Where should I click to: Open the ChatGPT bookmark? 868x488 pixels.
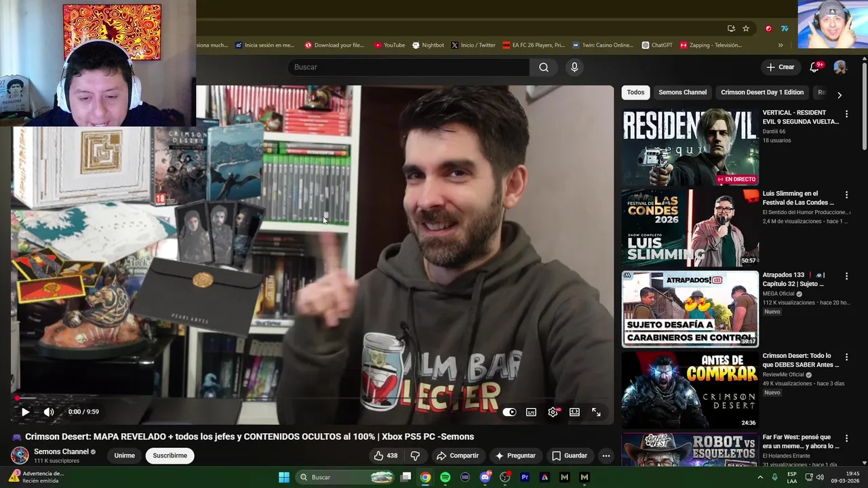pos(657,45)
